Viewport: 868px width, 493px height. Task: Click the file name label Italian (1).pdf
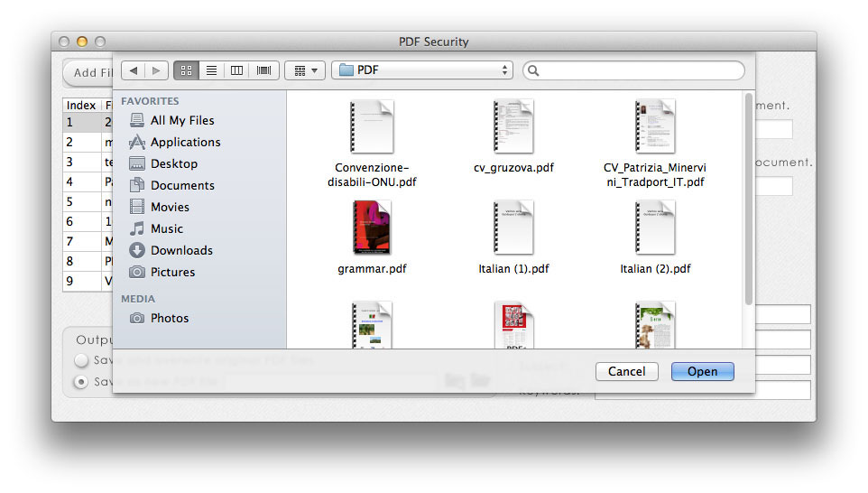pos(513,269)
